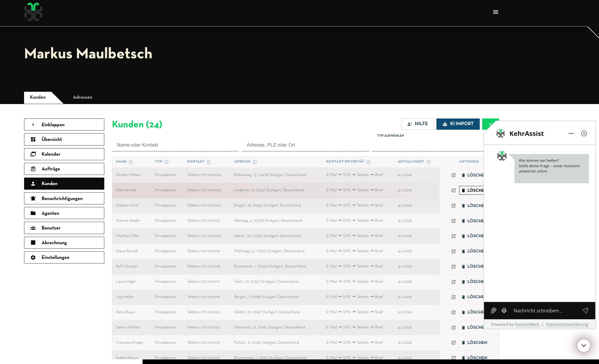599x364 pixels.
Task: Click the attachment paperclip icon in chat
Action: tap(494, 311)
